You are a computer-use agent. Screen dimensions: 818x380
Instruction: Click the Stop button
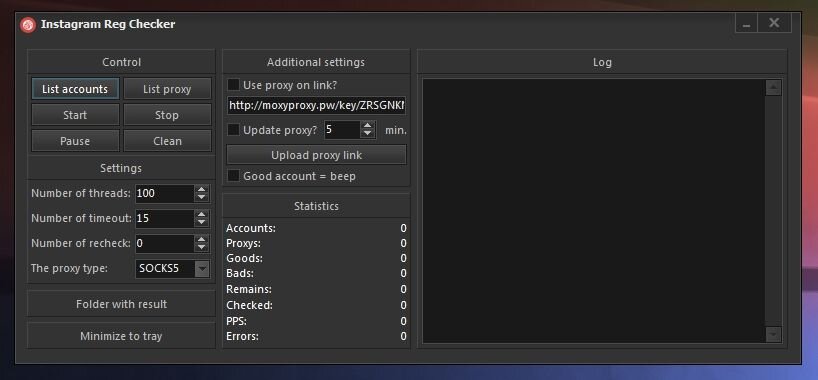pos(167,115)
